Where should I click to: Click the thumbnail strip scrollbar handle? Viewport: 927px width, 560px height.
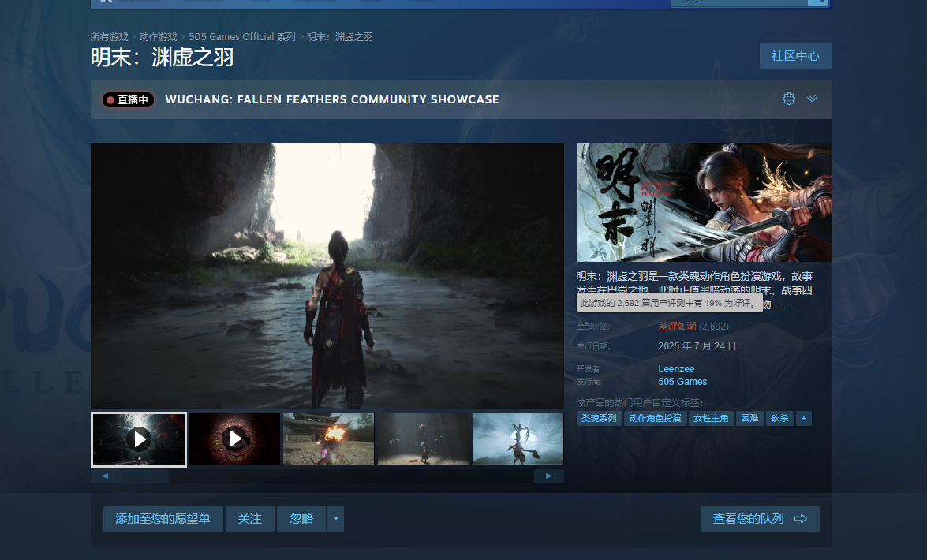(x=145, y=476)
